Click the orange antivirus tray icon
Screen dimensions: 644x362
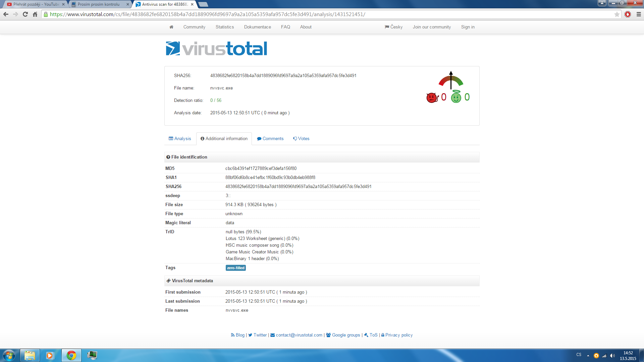(596, 356)
